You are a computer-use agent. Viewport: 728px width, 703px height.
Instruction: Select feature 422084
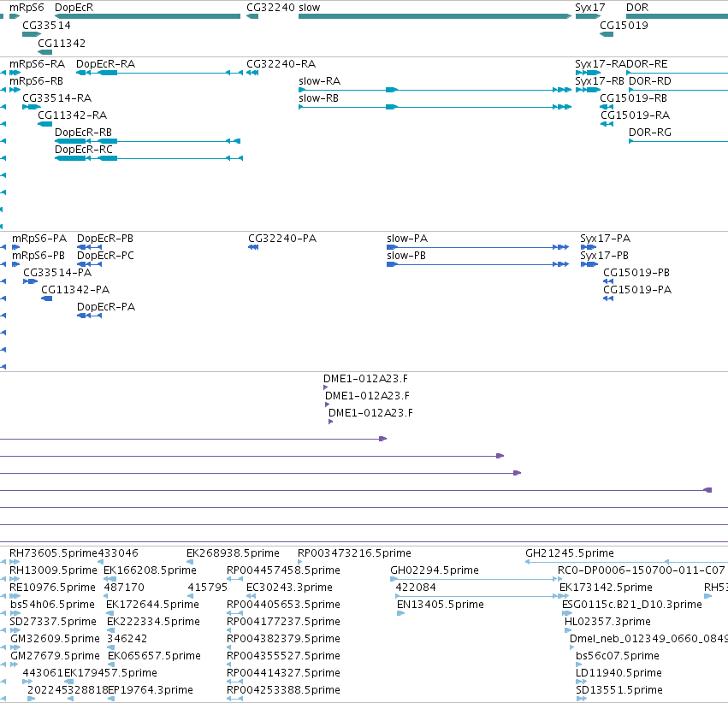pyautogui.click(x=416, y=587)
